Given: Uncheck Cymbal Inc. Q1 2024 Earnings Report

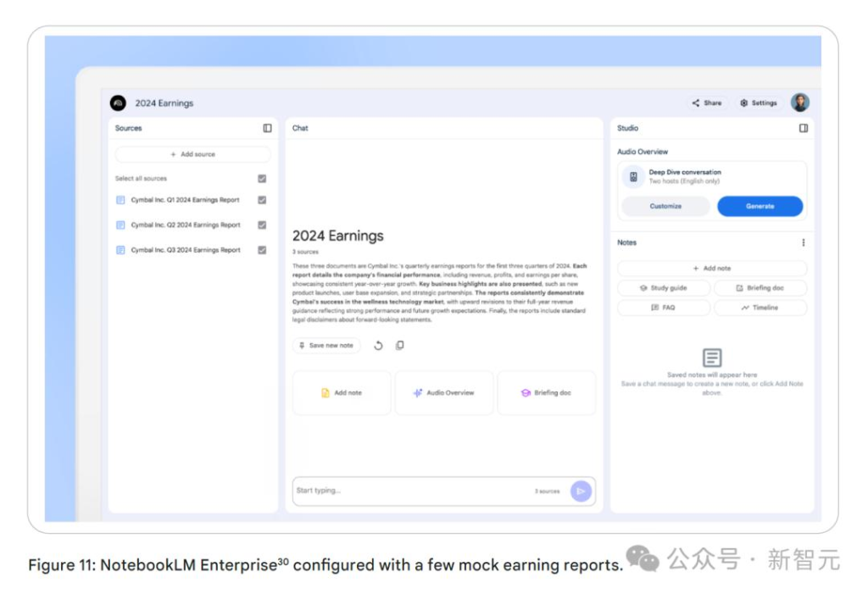Looking at the screenshot, I should (x=262, y=201).
